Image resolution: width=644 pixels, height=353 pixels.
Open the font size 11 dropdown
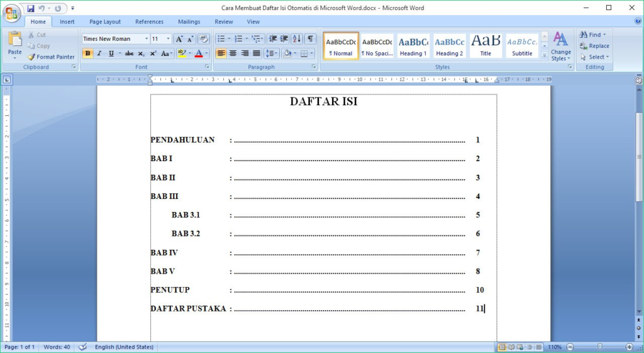click(168, 39)
